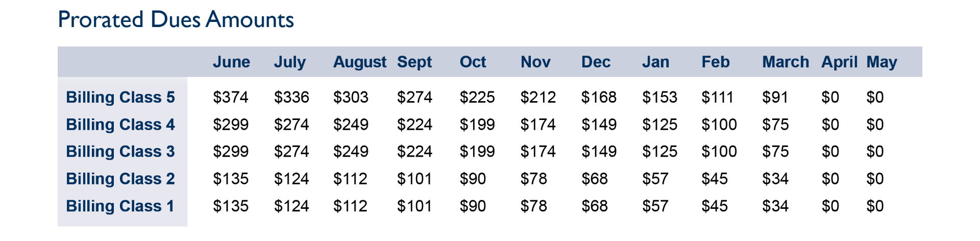Screen dimensions: 980x241
Task: Click the $111 February amount
Action: 717,97
